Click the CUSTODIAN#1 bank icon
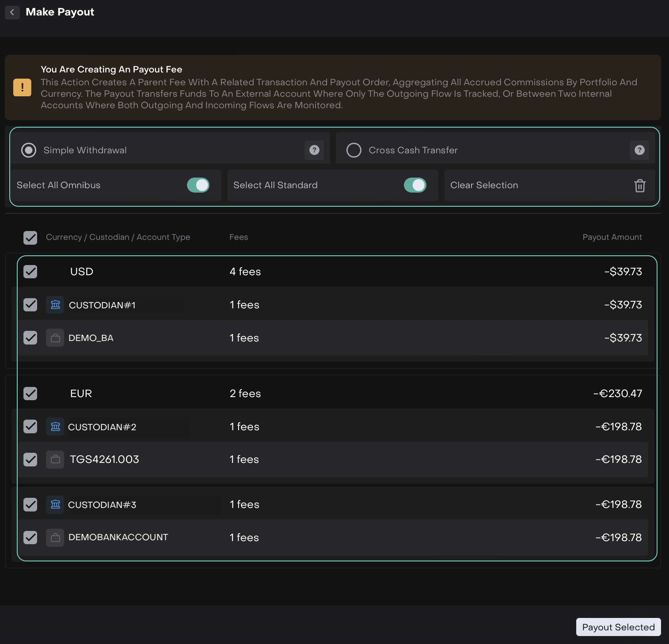The image size is (669, 644). pyautogui.click(x=55, y=305)
